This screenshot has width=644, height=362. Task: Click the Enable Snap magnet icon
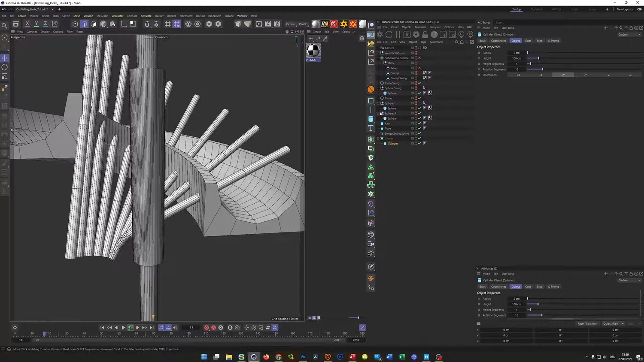point(147,24)
